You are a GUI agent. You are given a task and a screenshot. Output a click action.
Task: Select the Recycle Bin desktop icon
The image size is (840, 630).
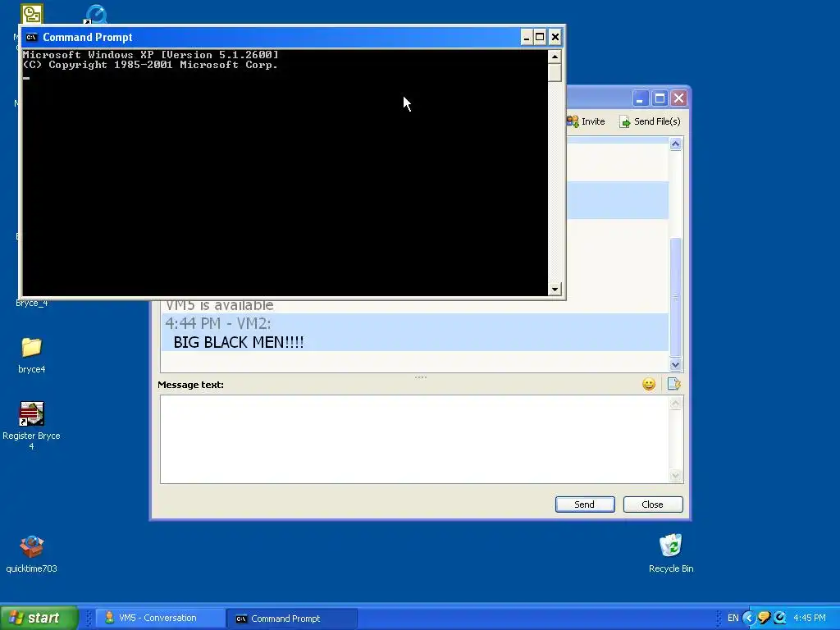pyautogui.click(x=671, y=546)
